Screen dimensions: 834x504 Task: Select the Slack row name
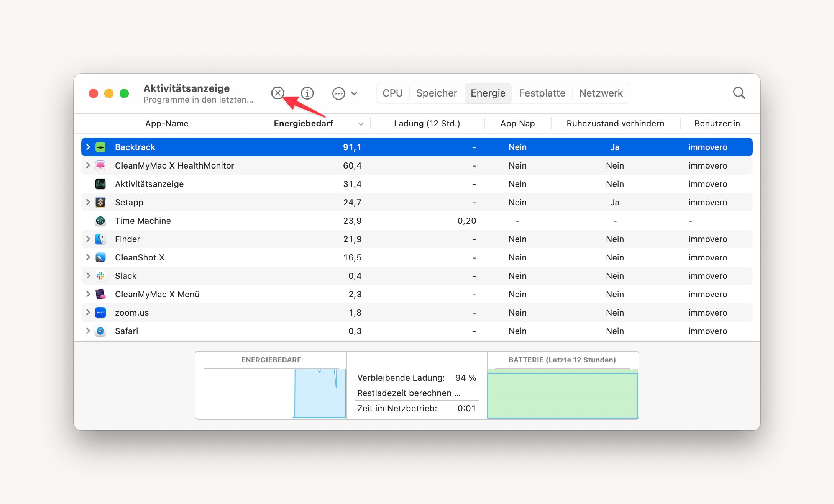[x=125, y=276]
